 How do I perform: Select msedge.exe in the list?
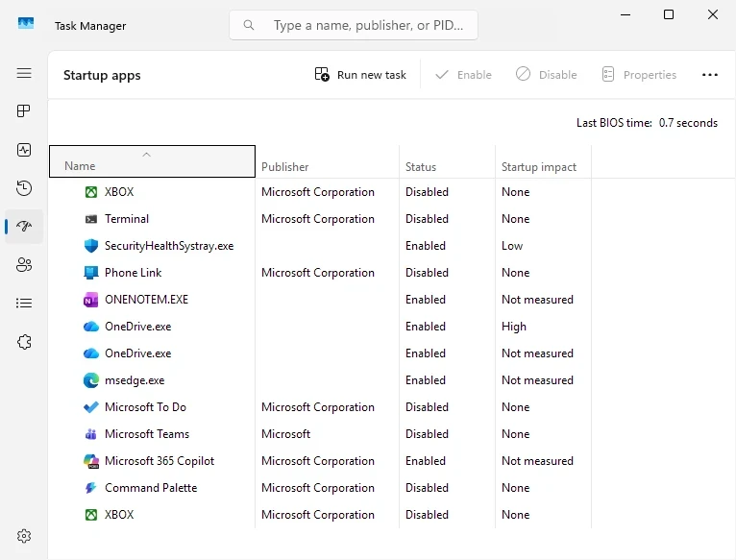click(x=135, y=380)
